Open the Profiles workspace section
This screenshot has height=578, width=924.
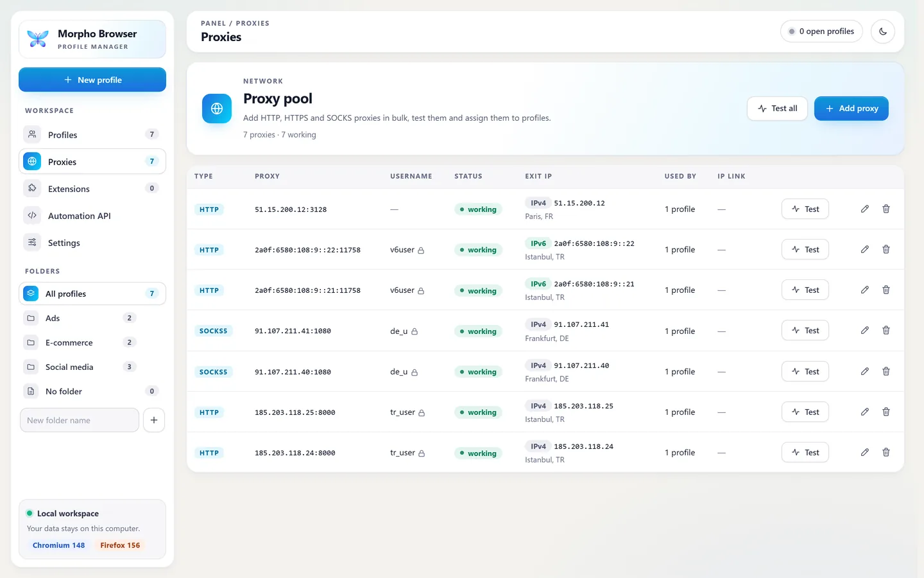pyautogui.click(x=92, y=134)
